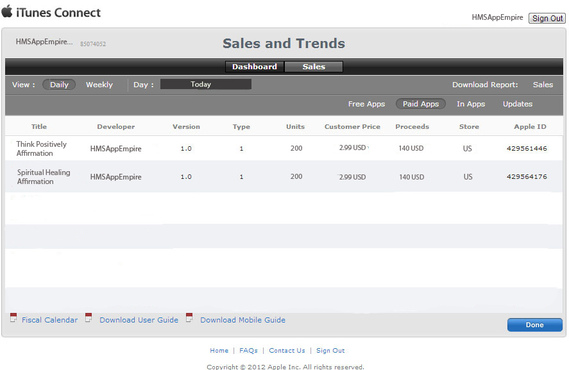Click the Sign Out footer link

click(330, 350)
